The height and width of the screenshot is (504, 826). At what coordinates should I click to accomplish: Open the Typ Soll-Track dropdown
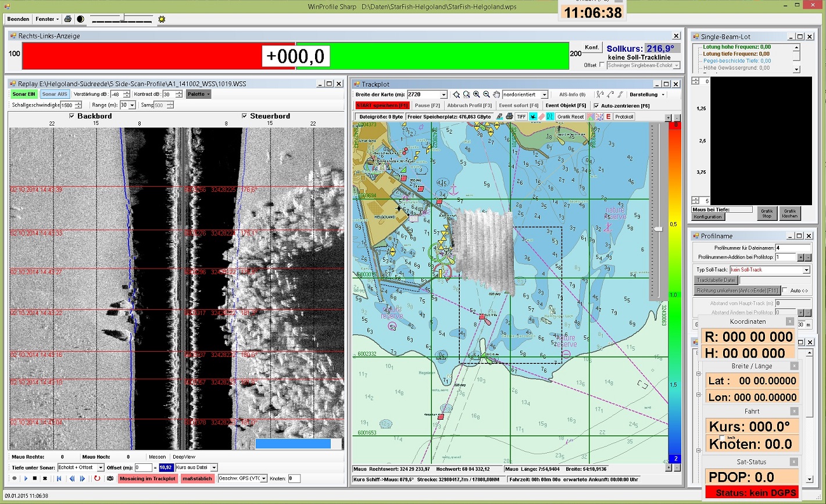tap(806, 270)
